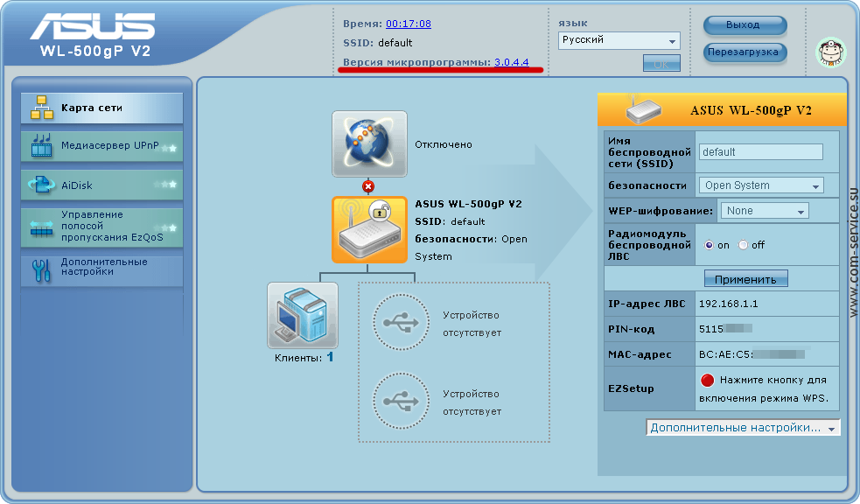This screenshot has width=860, height=504.
Task: Click the SSID input field
Action: (761, 152)
